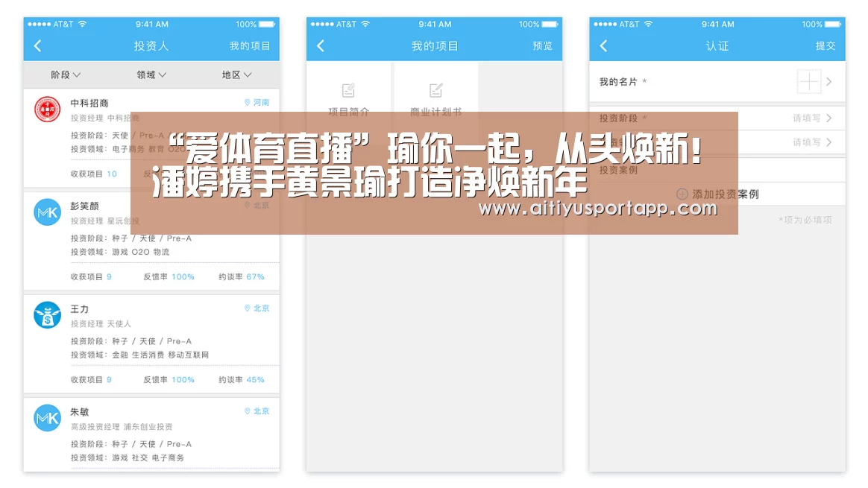The width and height of the screenshot is (868, 488).
Task: Tap the 我的名片 field label
Action: [x=617, y=82]
